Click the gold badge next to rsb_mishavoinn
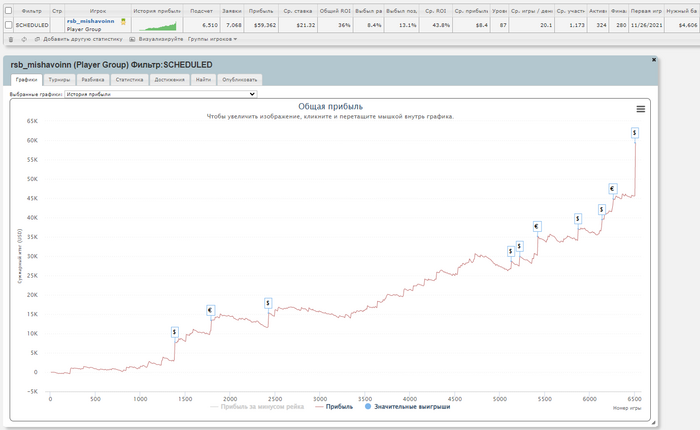The image size is (700, 430). (123, 21)
